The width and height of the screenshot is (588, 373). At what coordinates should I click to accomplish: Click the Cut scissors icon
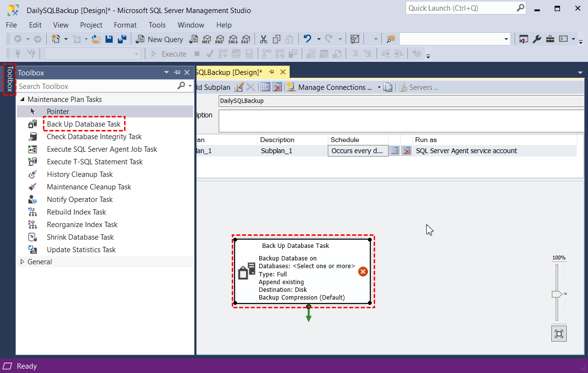(264, 39)
